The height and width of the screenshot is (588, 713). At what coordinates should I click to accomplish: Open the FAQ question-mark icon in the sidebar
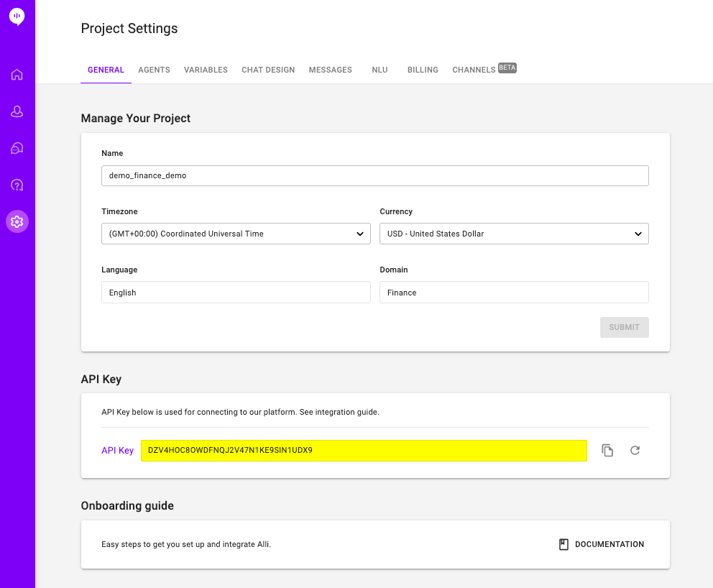click(17, 185)
